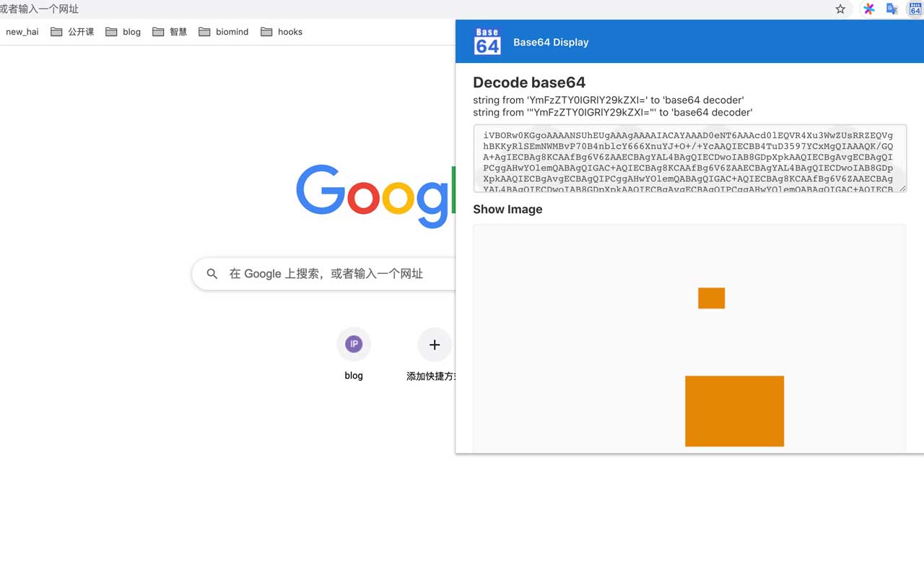The width and height of the screenshot is (924, 578).
Task: Open the hooks bookmarks folder
Action: pyautogui.click(x=282, y=31)
